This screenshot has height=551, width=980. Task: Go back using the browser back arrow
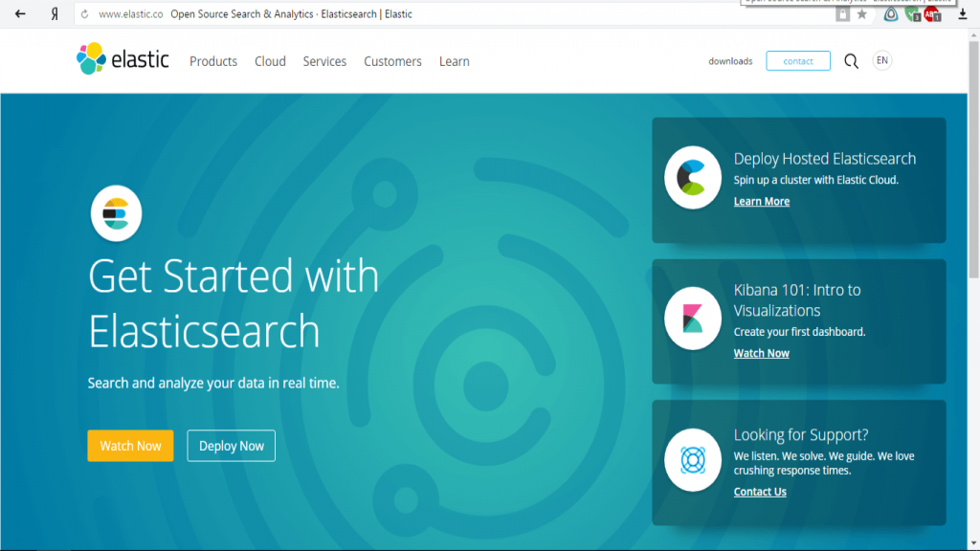point(20,13)
